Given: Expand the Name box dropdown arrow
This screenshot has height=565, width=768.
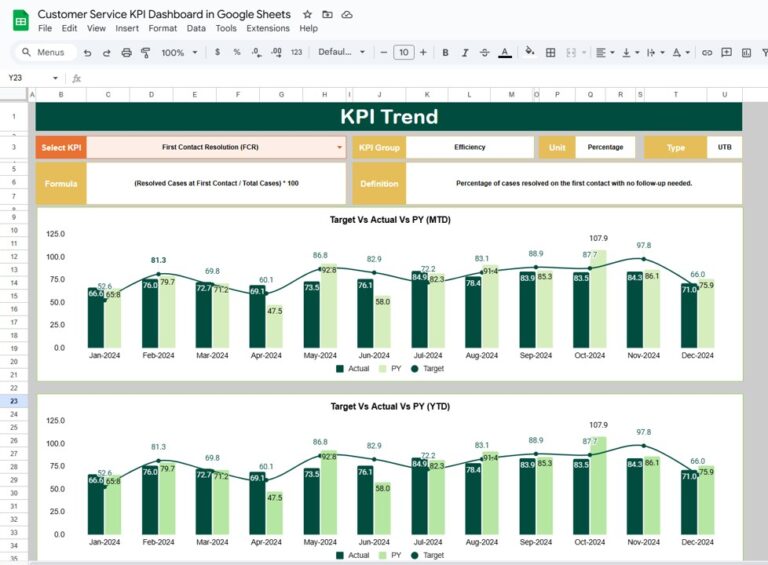Looking at the screenshot, I should [x=55, y=78].
